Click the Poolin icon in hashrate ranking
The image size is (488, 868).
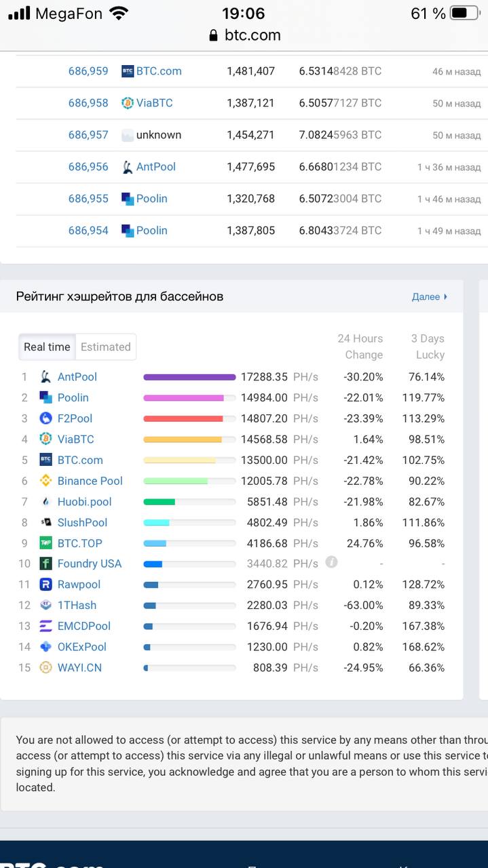[45, 397]
